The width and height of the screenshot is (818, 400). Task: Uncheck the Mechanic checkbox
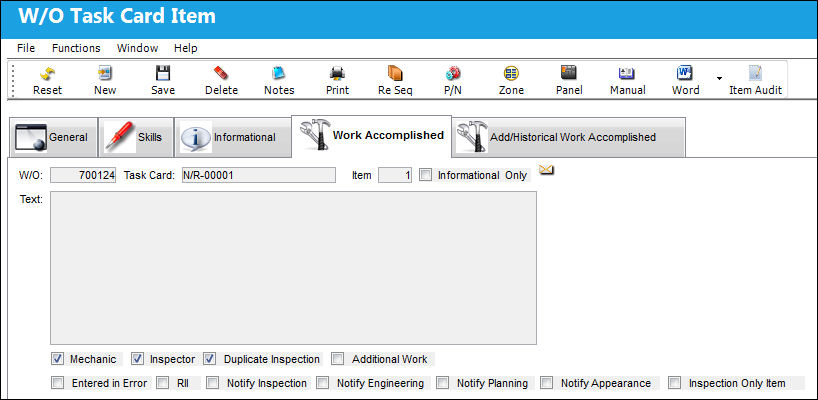pos(57,359)
